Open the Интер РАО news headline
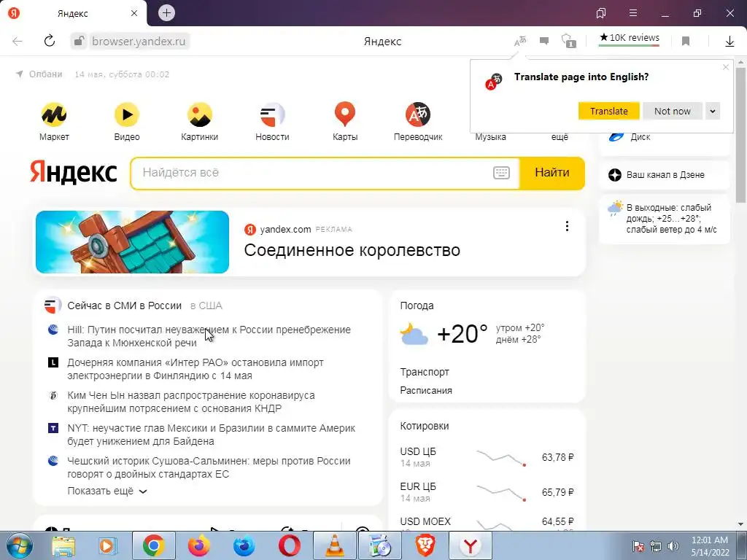747x560 pixels. (x=196, y=369)
